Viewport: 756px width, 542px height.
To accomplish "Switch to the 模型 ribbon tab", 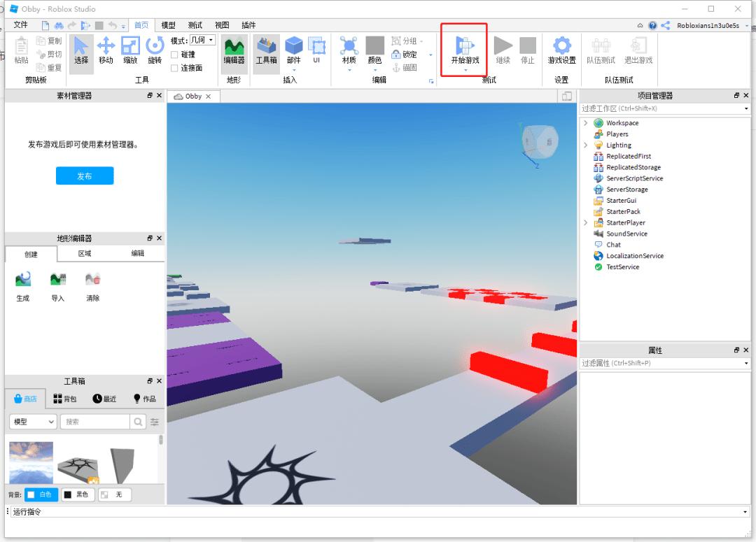I will (x=169, y=25).
